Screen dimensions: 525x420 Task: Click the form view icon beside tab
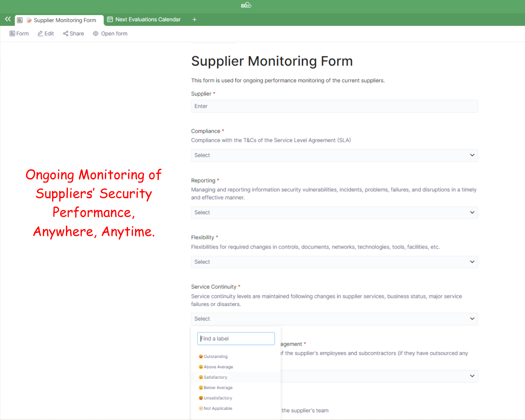20,20
